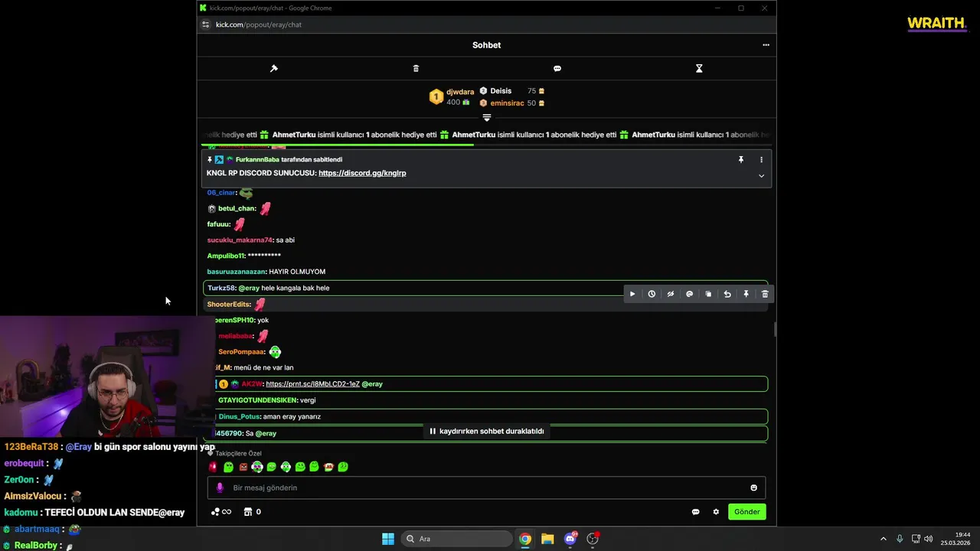980x551 pixels.
Task: Open the hourglass tab icon
Action: (699, 68)
